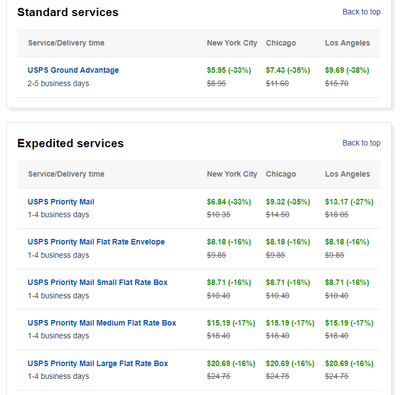Click crossed-out $24.75 in New York City column
Screen dimensions: 400x395
(x=218, y=376)
